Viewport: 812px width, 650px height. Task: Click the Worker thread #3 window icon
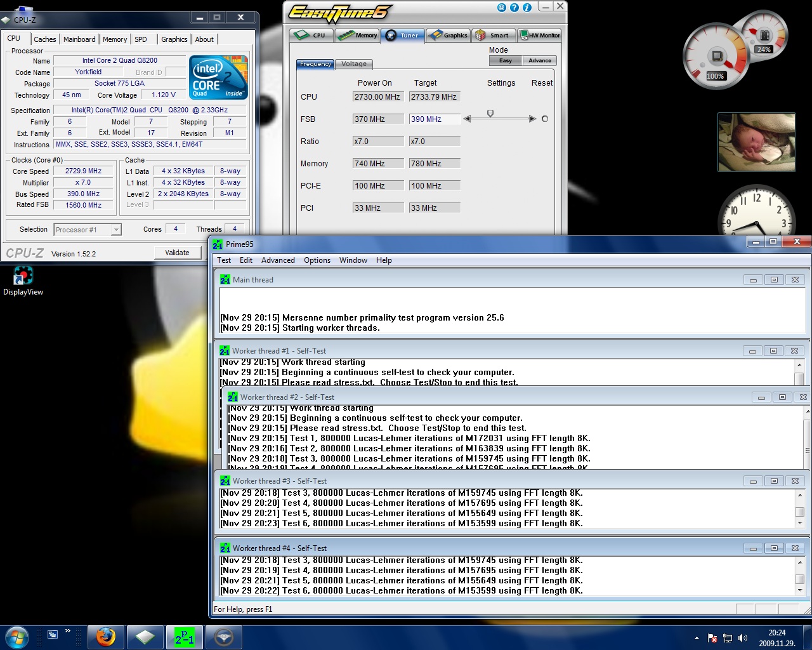click(x=225, y=481)
